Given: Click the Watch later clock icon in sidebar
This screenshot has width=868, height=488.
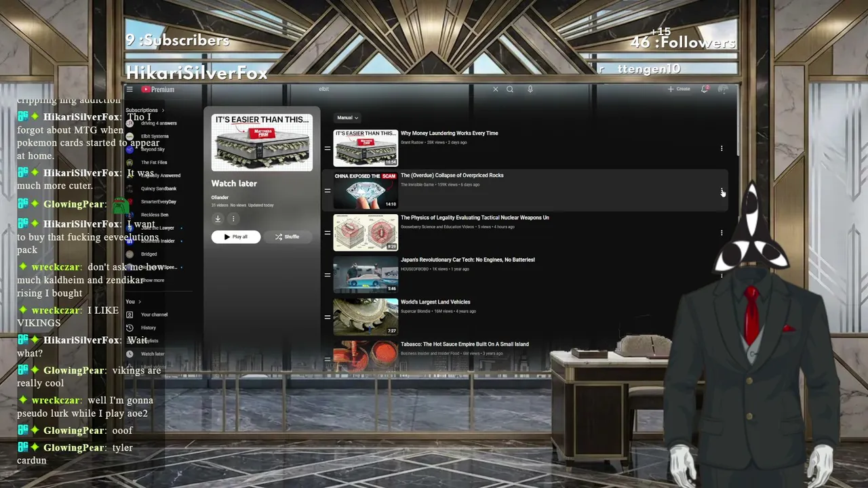Looking at the screenshot, I should point(130,354).
